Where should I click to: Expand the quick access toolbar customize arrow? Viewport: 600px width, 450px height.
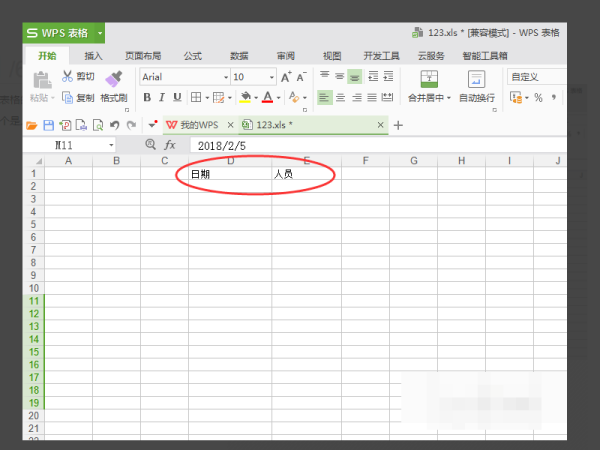click(153, 124)
